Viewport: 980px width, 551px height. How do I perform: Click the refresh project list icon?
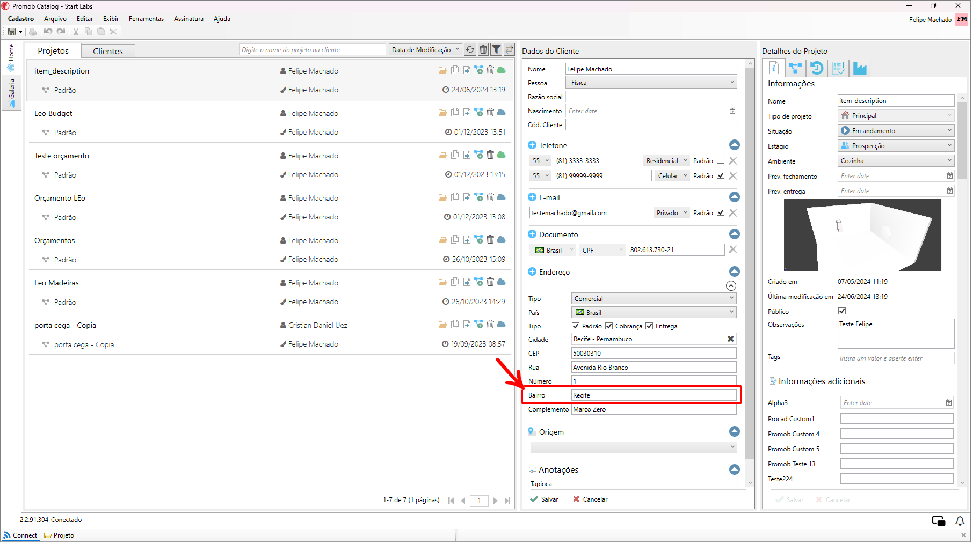pyautogui.click(x=470, y=50)
